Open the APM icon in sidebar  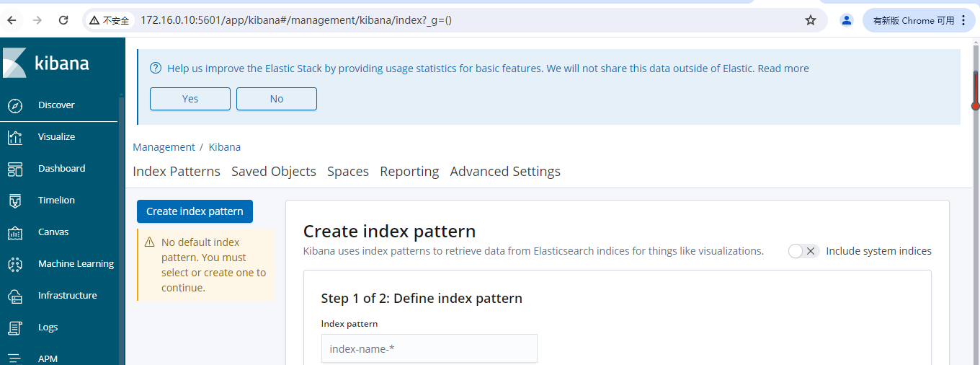click(15, 359)
